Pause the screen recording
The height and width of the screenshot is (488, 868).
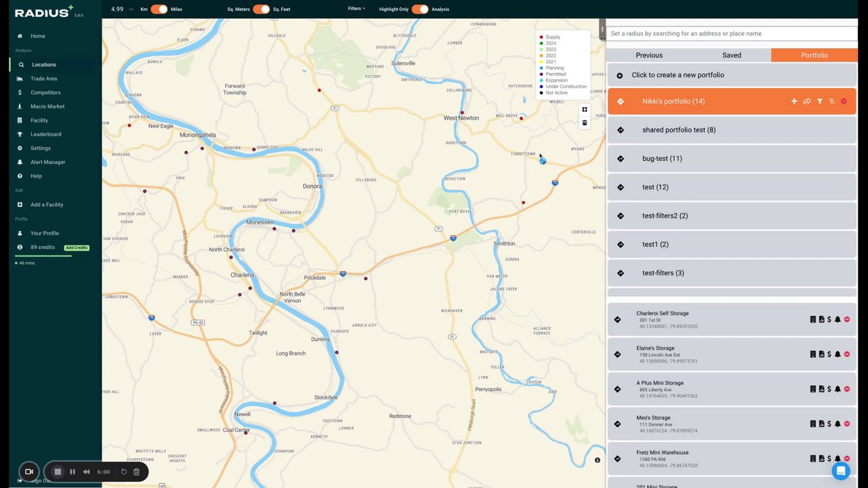(72, 472)
